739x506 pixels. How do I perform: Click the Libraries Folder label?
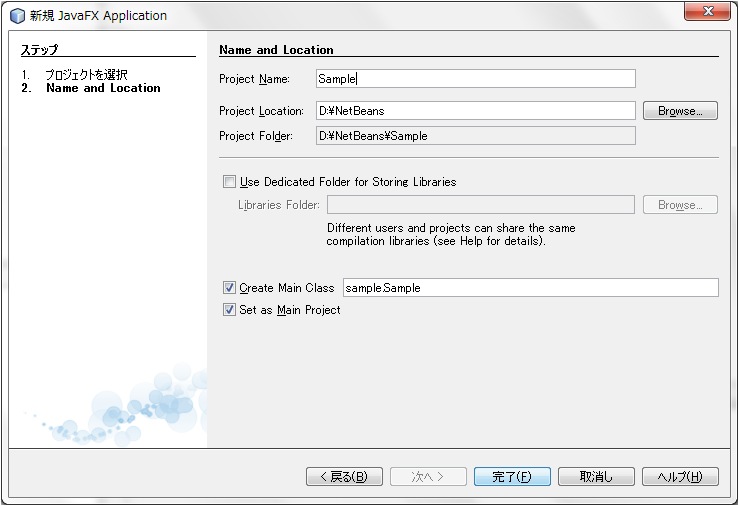click(279, 205)
